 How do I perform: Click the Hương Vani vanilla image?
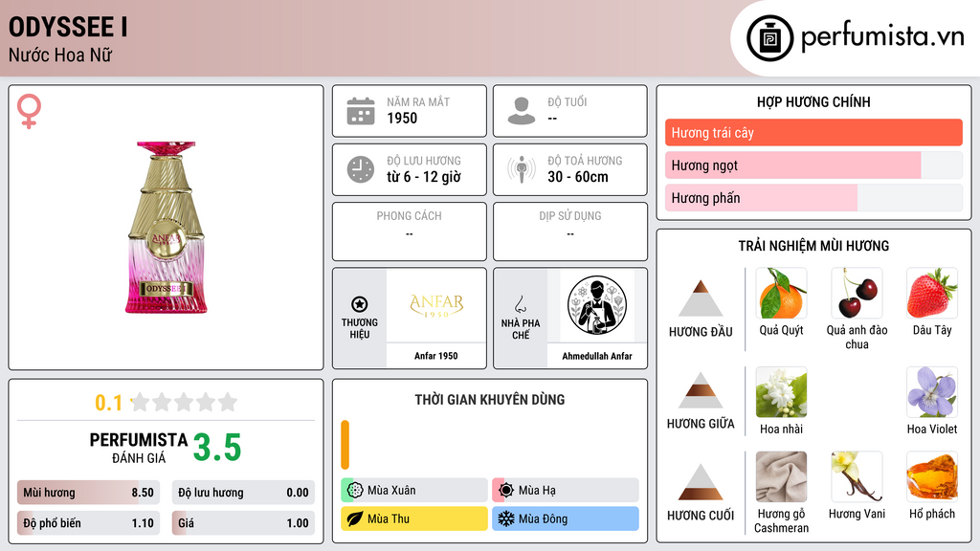click(857, 477)
